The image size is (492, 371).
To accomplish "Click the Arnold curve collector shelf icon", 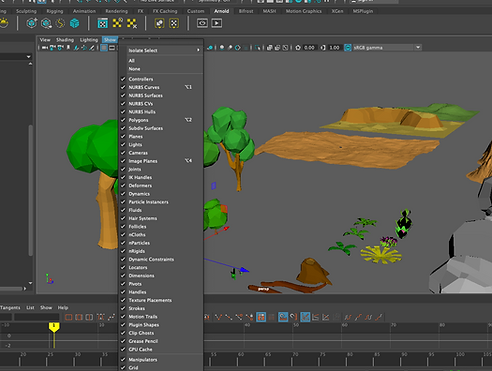I will (60, 23).
